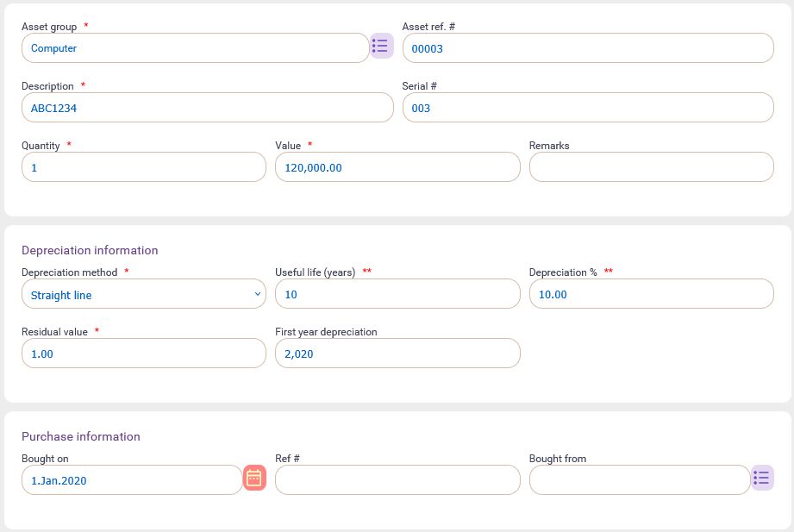Focus the Residual value field
Screen dimensions: 794x532
click(x=144, y=354)
